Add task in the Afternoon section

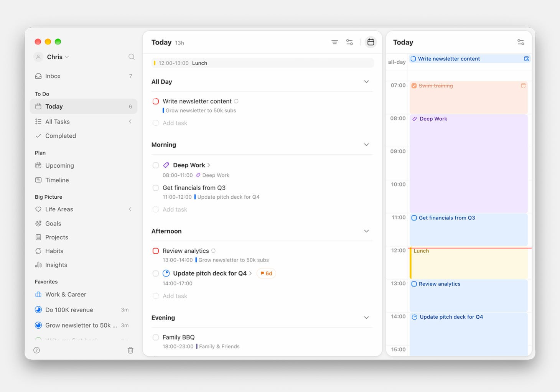(175, 296)
